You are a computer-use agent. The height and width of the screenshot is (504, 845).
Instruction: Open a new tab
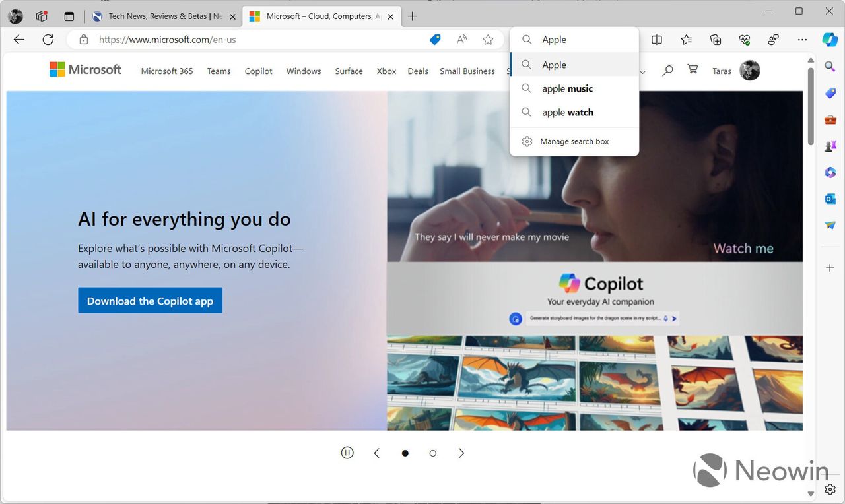(x=413, y=16)
